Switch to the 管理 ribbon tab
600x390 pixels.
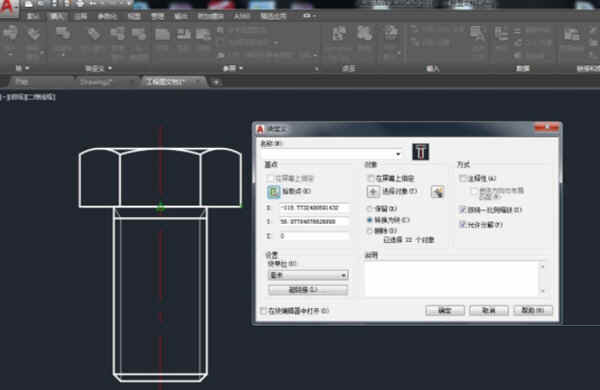tap(157, 16)
